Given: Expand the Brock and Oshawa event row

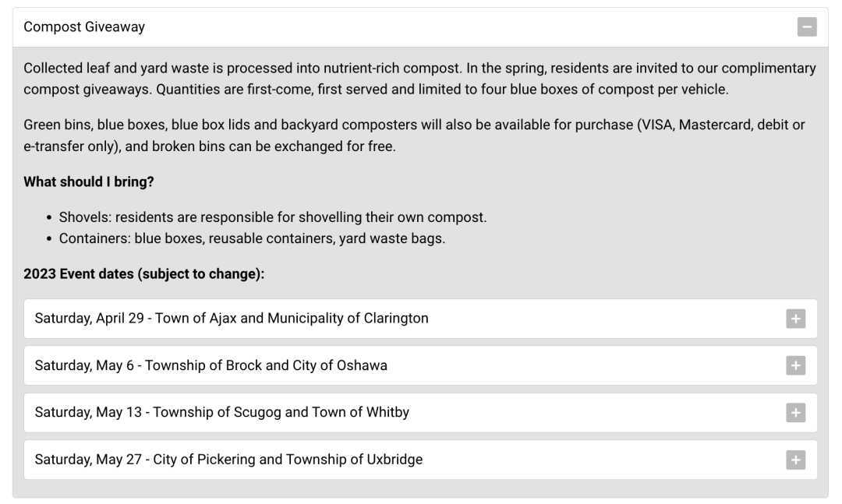Looking at the screenshot, I should click(x=211, y=365).
